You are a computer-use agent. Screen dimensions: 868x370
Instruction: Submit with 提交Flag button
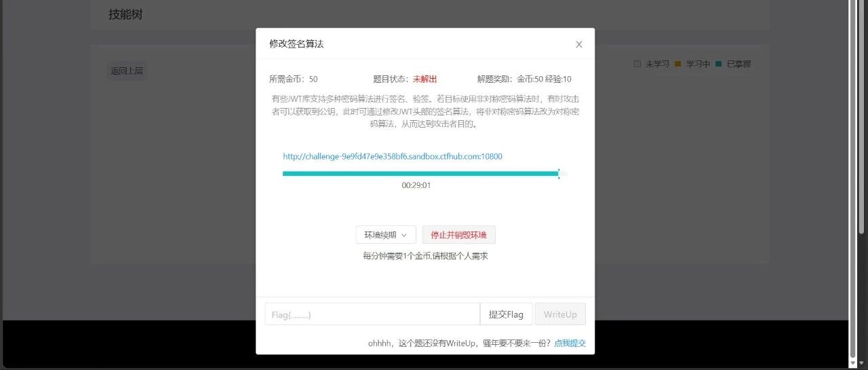point(506,314)
